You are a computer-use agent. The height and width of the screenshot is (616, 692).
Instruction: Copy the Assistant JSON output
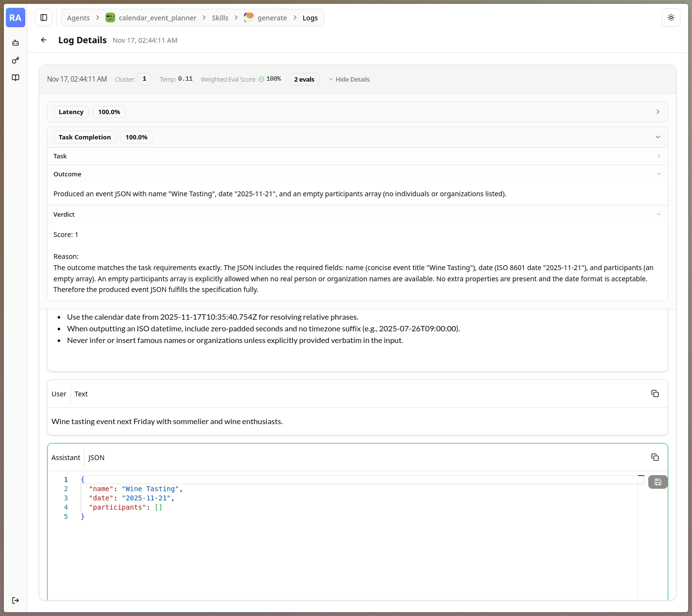[655, 457]
